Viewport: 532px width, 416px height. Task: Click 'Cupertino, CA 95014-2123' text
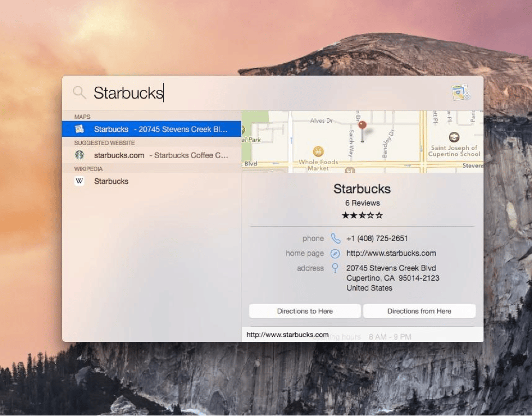coord(392,278)
